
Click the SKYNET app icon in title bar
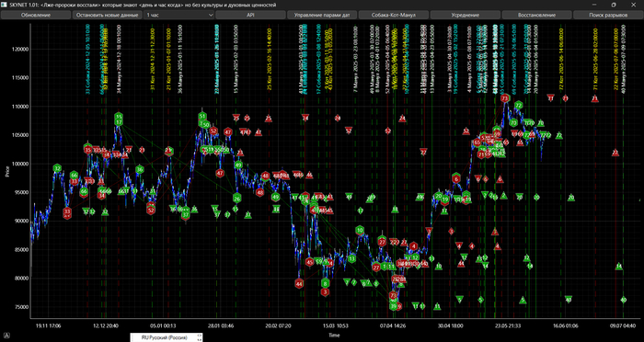[x=5, y=5]
